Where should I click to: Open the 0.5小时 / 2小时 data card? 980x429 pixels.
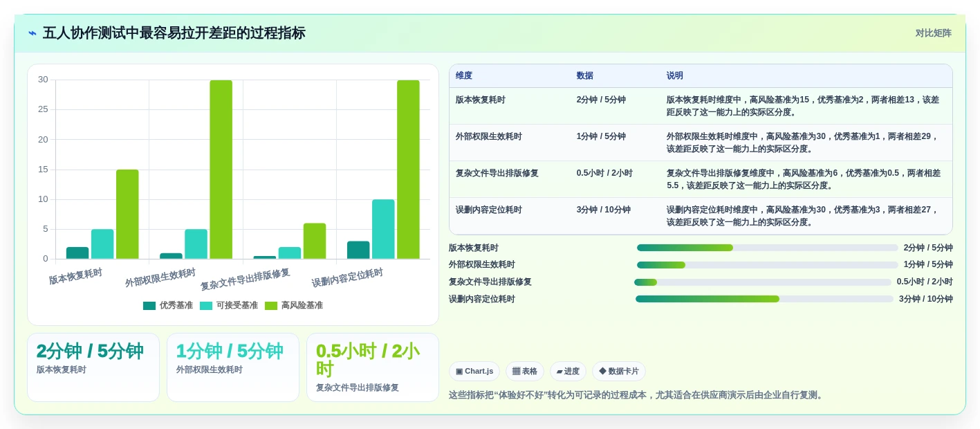pyautogui.click(x=373, y=367)
